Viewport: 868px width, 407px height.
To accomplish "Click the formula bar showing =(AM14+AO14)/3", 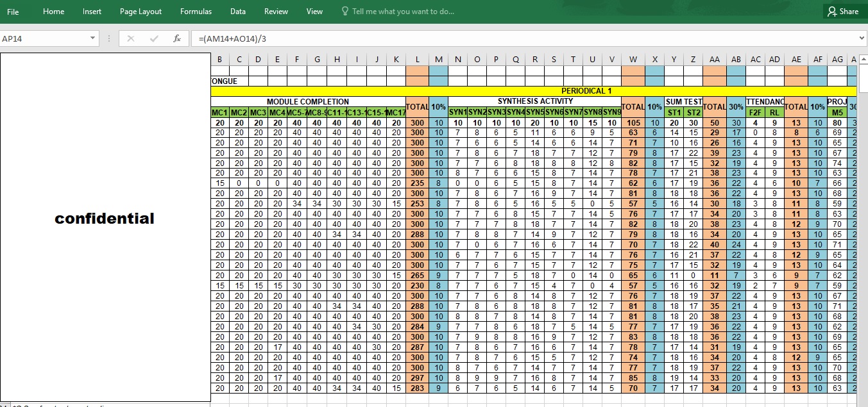I will [x=523, y=38].
